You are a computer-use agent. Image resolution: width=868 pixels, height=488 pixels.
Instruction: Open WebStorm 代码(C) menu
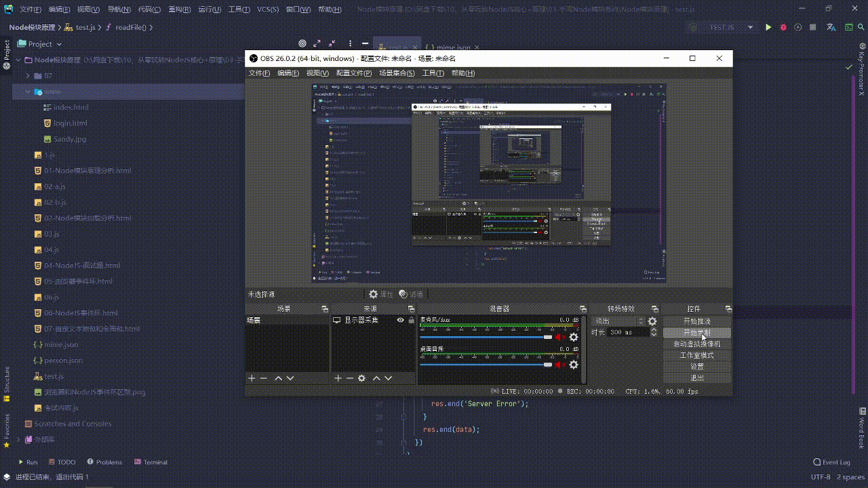point(149,9)
